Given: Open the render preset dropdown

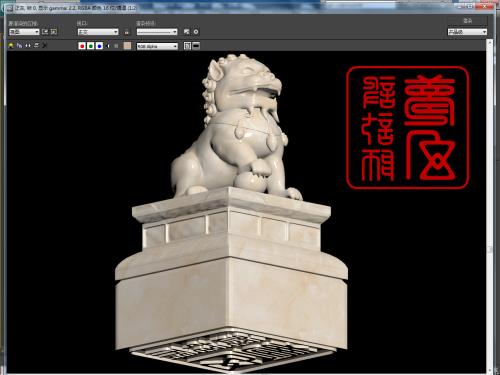Looking at the screenshot, I should coord(157,32).
